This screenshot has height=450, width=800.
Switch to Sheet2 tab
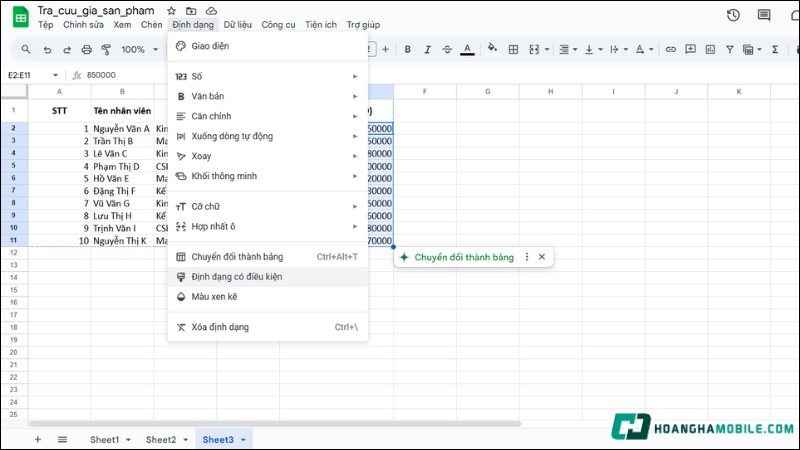click(167, 439)
